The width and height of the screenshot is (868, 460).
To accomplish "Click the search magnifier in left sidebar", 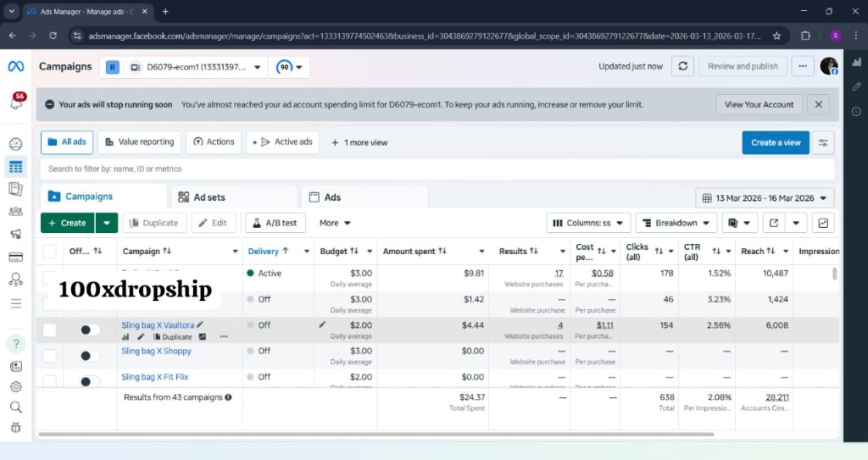I will pos(16,407).
